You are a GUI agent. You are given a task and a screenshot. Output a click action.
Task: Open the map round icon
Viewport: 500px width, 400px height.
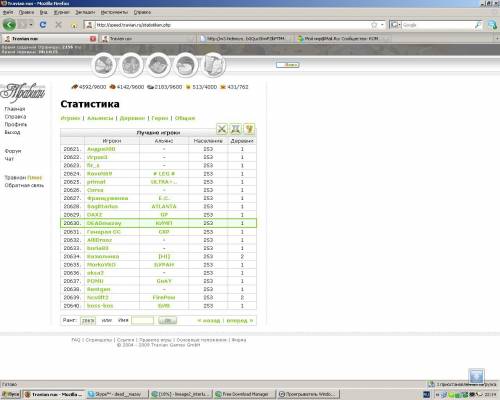[158, 65]
